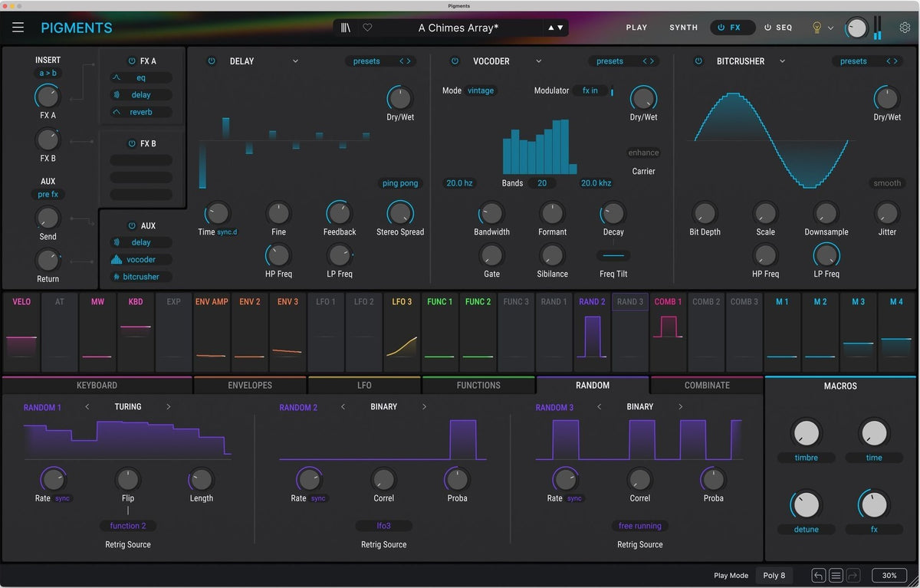The height and width of the screenshot is (588, 920).
Task: Toggle Delay effect power button
Action: tap(212, 61)
